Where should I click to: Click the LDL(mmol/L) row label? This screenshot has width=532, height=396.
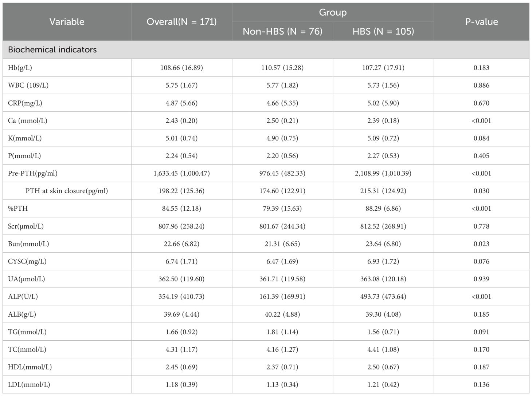pyautogui.click(x=29, y=384)
